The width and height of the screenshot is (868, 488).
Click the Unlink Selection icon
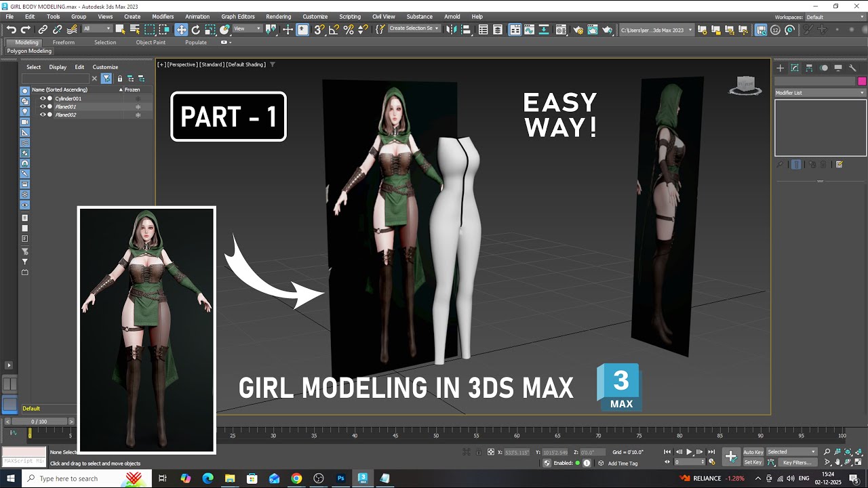click(57, 29)
